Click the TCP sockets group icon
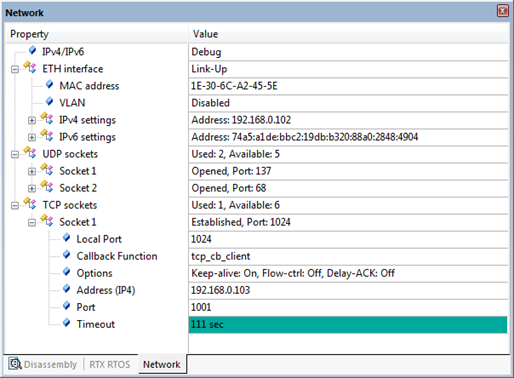 [30, 203]
